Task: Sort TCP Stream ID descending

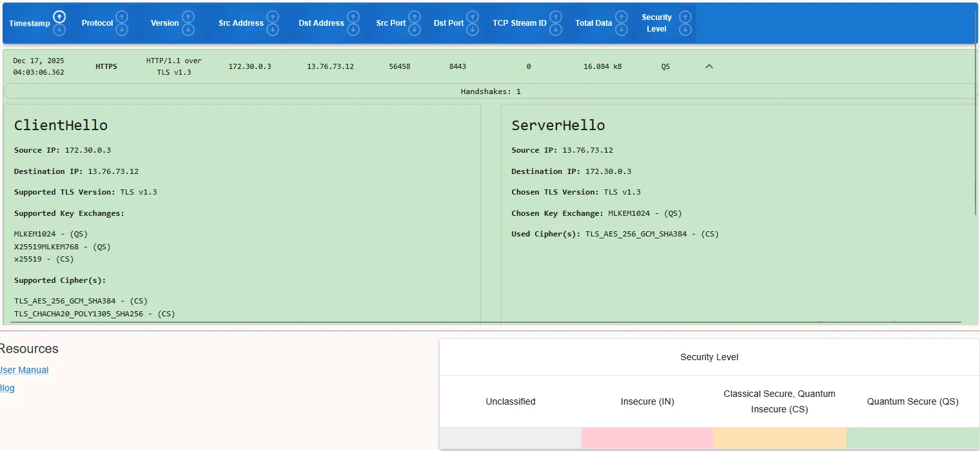Action: point(556,29)
